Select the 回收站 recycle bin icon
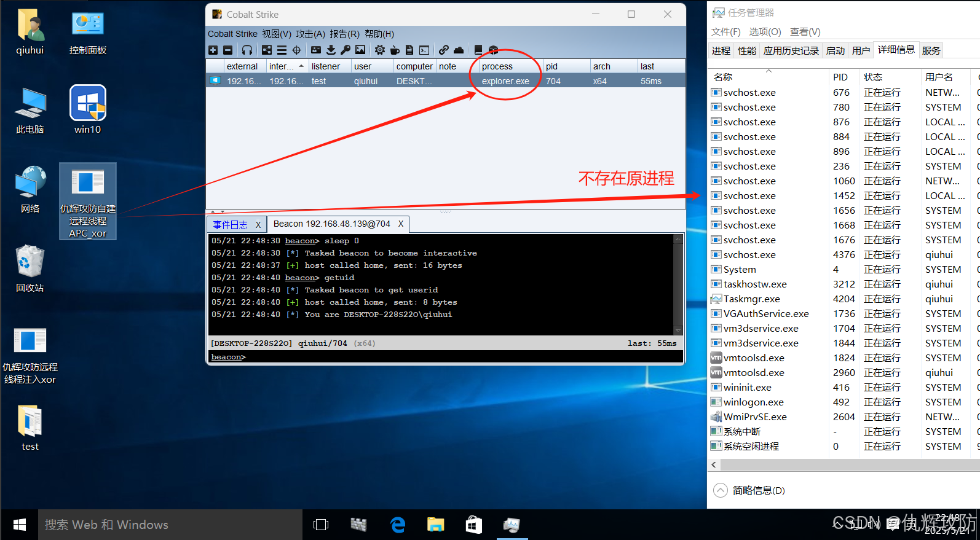The image size is (980, 540). point(30,268)
